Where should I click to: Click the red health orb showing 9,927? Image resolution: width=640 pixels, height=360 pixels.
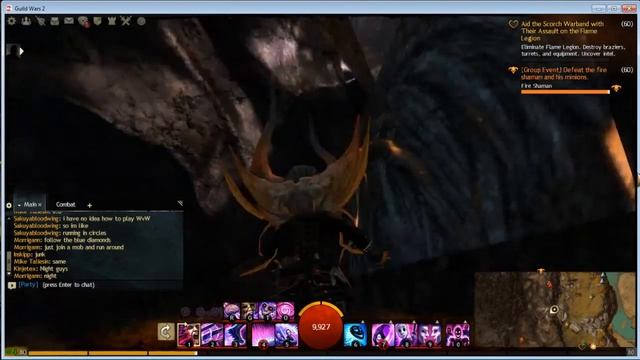(x=321, y=327)
